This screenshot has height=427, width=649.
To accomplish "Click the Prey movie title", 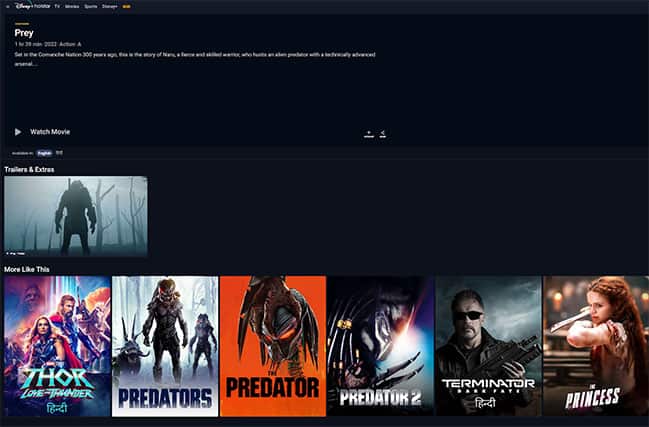I will 24,33.
